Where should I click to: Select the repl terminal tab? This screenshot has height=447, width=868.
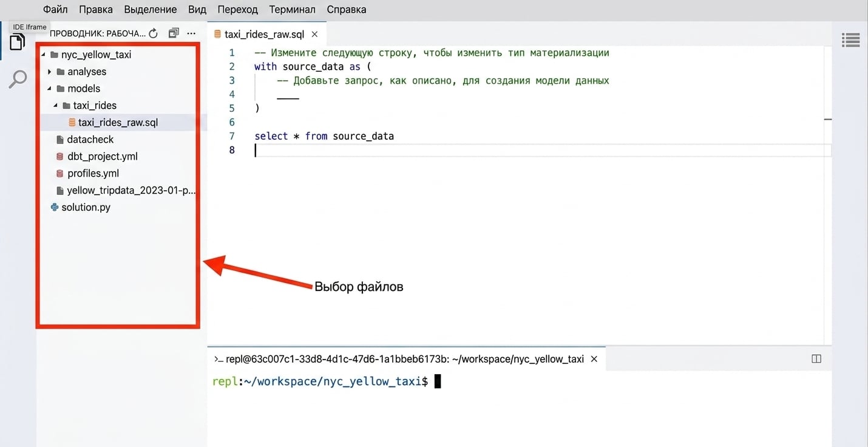(405, 359)
